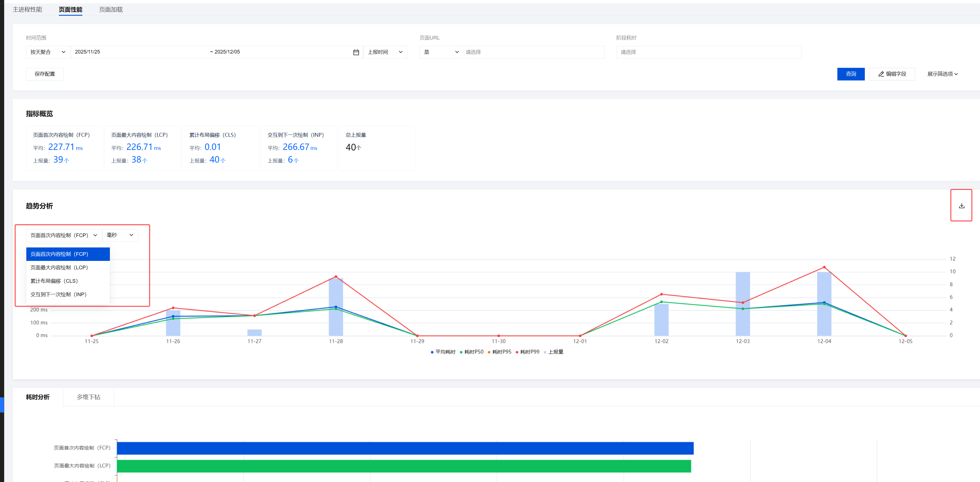The height and width of the screenshot is (482, 980).
Task: Choose 交互到下一次绘制 (INP) option
Action: point(59,295)
